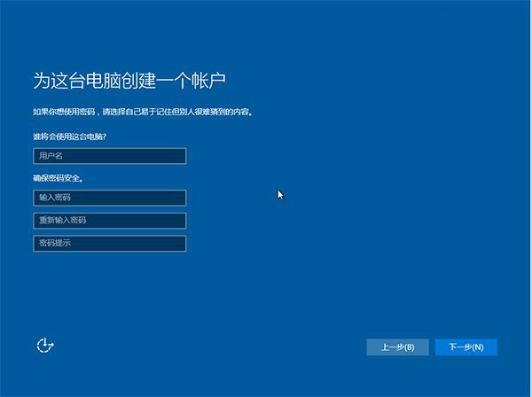Click the 密码提示 password hint field
This screenshot has width=532, height=397.
(110, 244)
